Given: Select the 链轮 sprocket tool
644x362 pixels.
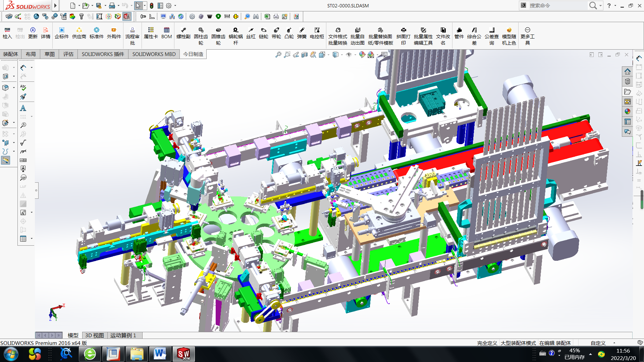Looking at the screenshot, I should click(264, 33).
